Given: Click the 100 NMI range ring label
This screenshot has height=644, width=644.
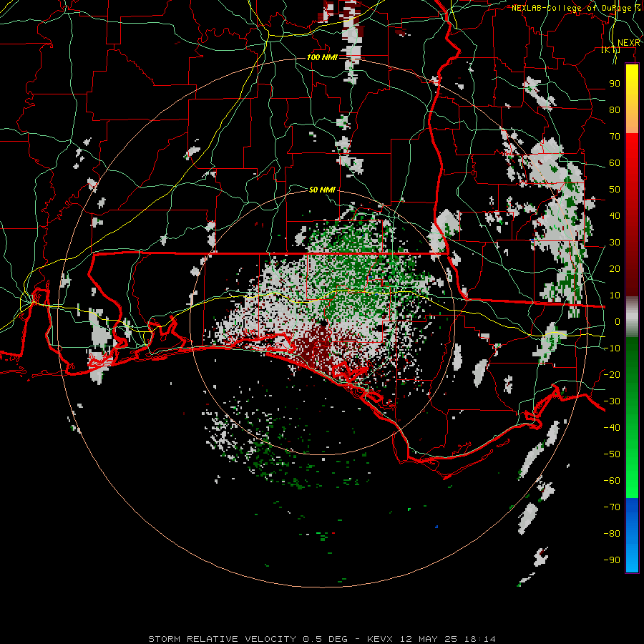Looking at the screenshot, I should tap(322, 57).
